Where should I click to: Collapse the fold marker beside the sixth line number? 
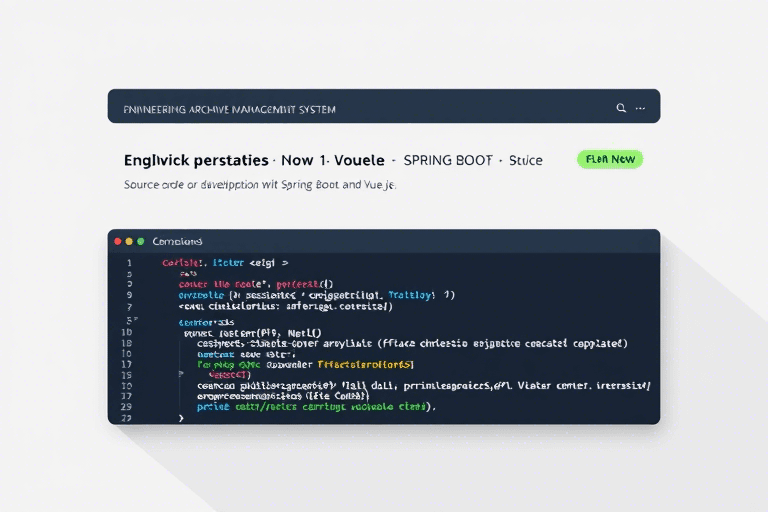(135, 318)
